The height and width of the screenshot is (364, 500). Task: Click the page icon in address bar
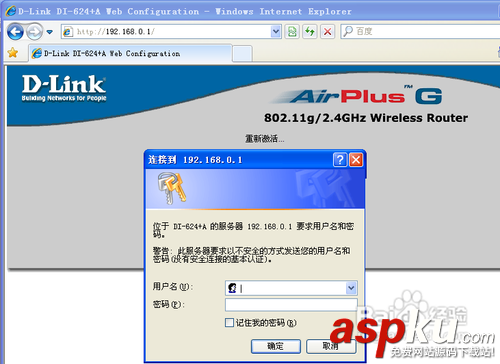68,32
